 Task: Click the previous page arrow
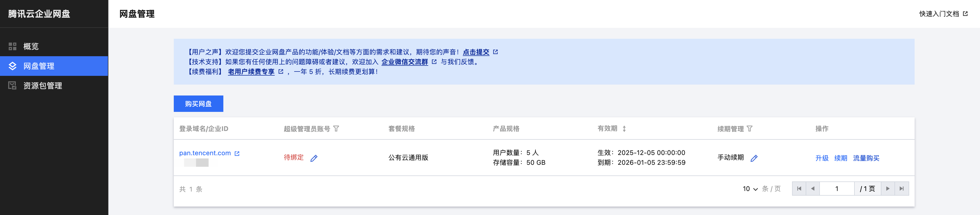pos(812,189)
